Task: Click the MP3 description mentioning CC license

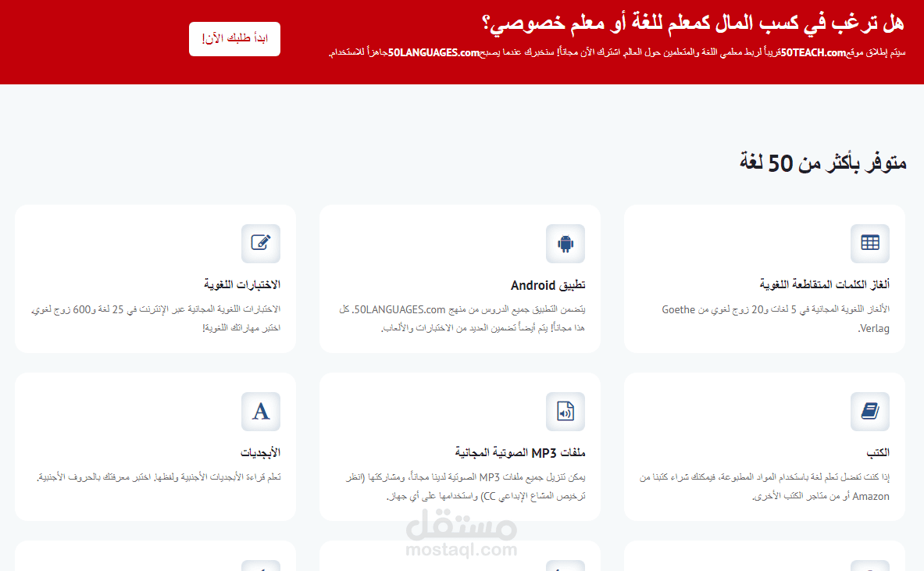Action: pyautogui.click(x=466, y=487)
